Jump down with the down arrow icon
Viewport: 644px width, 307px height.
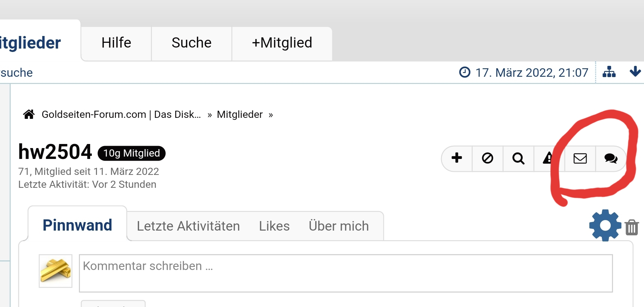635,72
